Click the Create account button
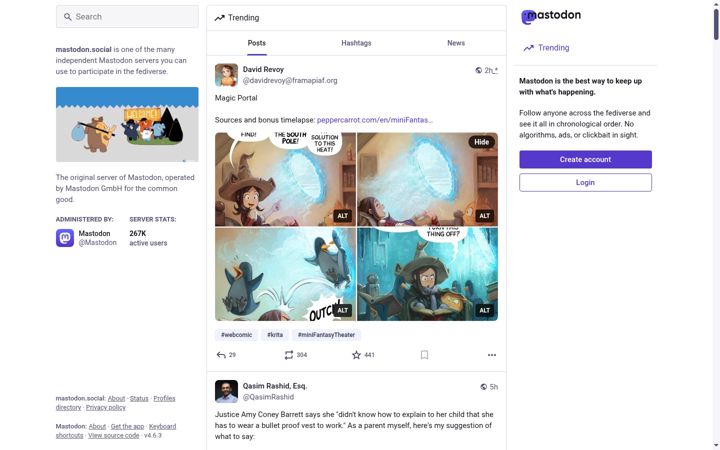 click(x=585, y=159)
